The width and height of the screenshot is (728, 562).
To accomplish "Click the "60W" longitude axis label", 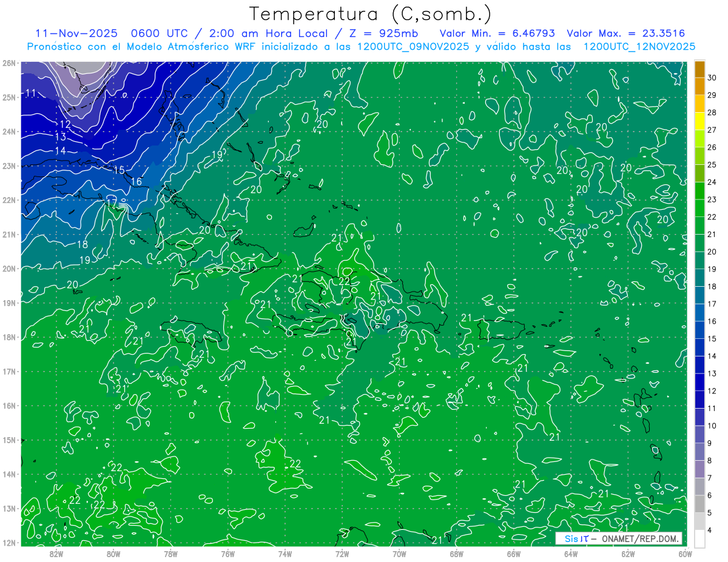I will [x=685, y=553].
